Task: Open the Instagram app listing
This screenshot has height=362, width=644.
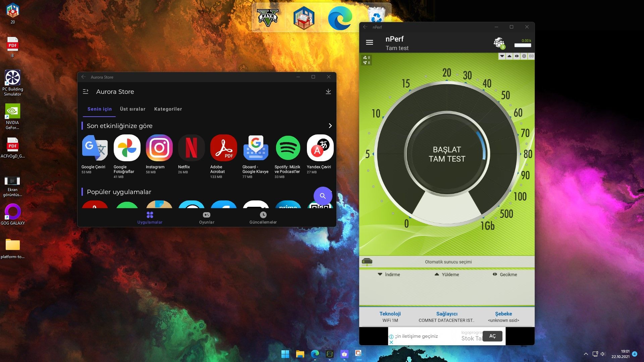Action: 159,148
